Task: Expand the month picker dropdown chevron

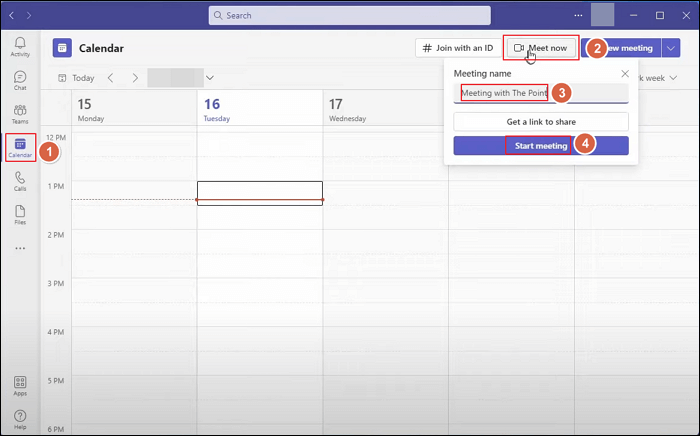Action: point(210,78)
